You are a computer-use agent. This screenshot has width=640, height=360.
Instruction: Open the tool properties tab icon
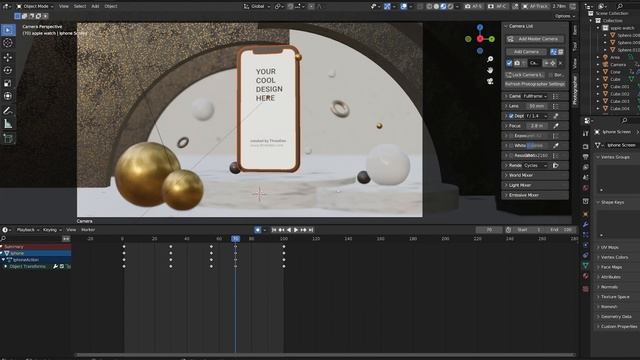coord(586,133)
